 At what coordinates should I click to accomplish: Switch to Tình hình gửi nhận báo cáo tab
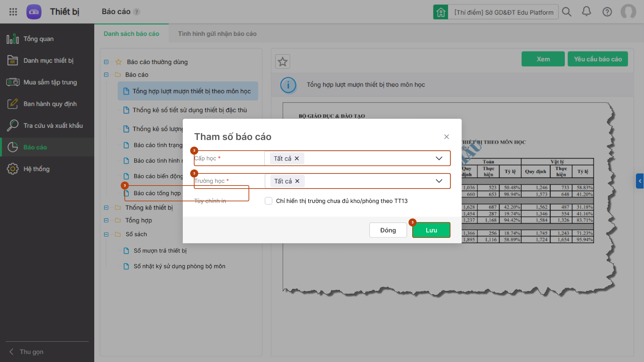coord(217,34)
